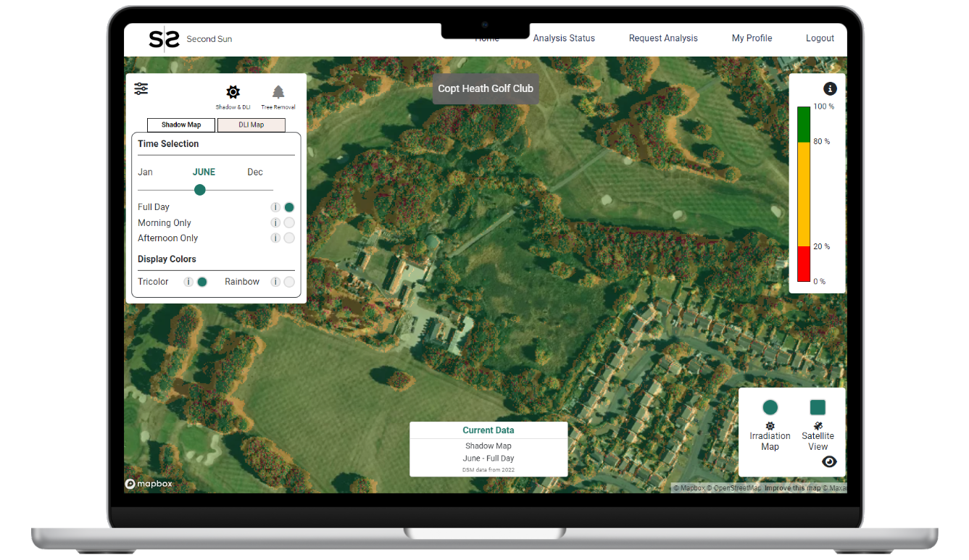Click the Mapbox logo in the corner

point(148,483)
